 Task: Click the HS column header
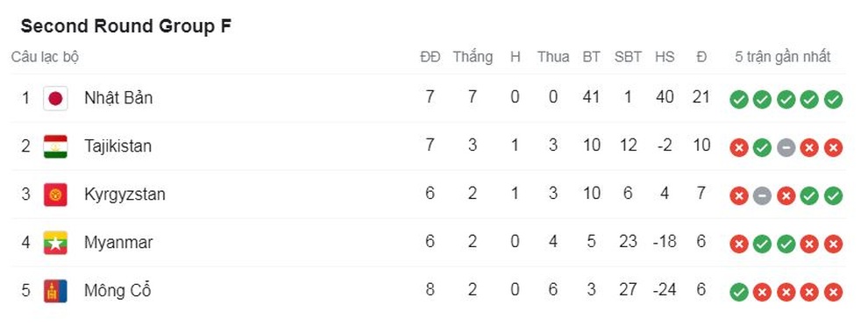(665, 57)
